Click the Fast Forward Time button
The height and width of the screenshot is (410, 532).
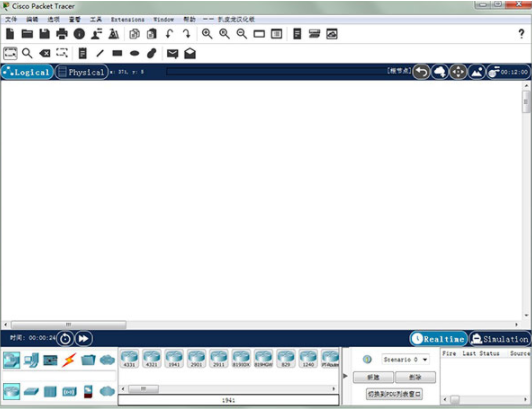(83, 339)
